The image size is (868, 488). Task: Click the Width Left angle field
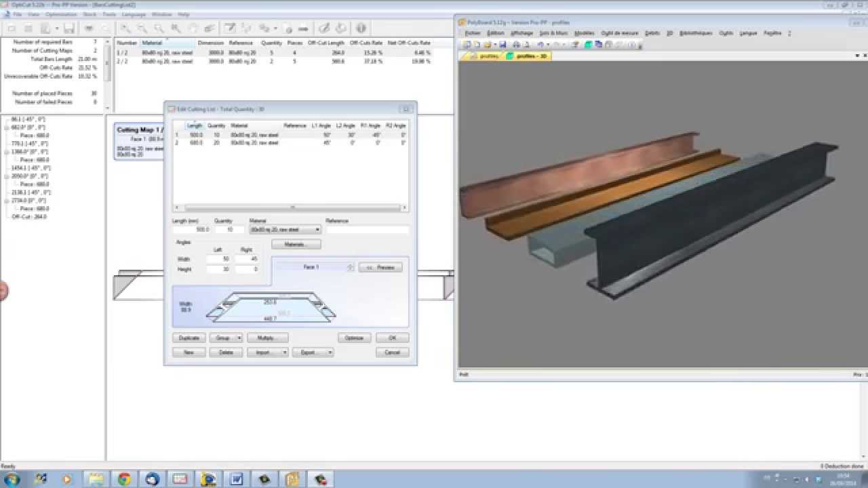218,259
